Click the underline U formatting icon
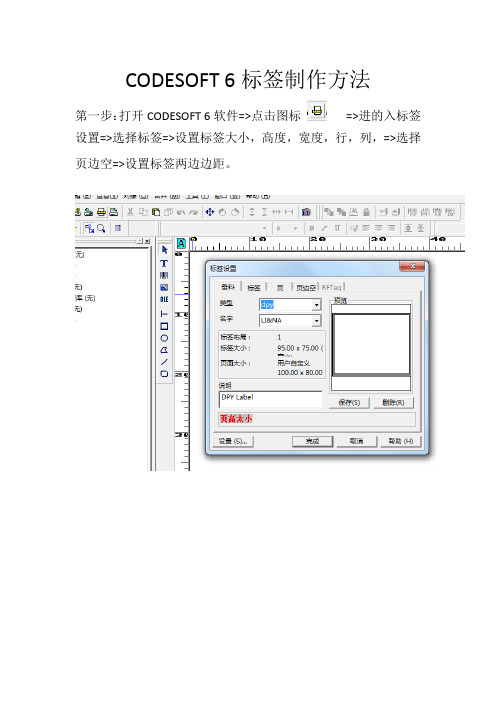 click(x=337, y=228)
